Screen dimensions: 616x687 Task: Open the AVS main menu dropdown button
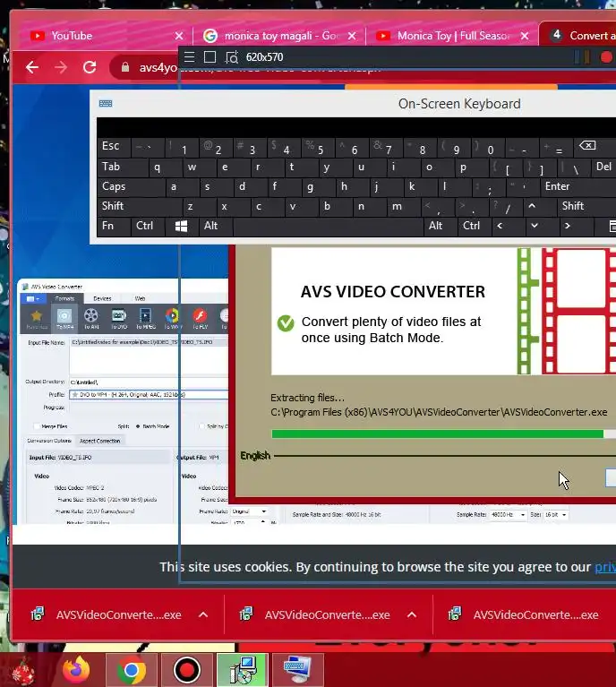click(33, 299)
